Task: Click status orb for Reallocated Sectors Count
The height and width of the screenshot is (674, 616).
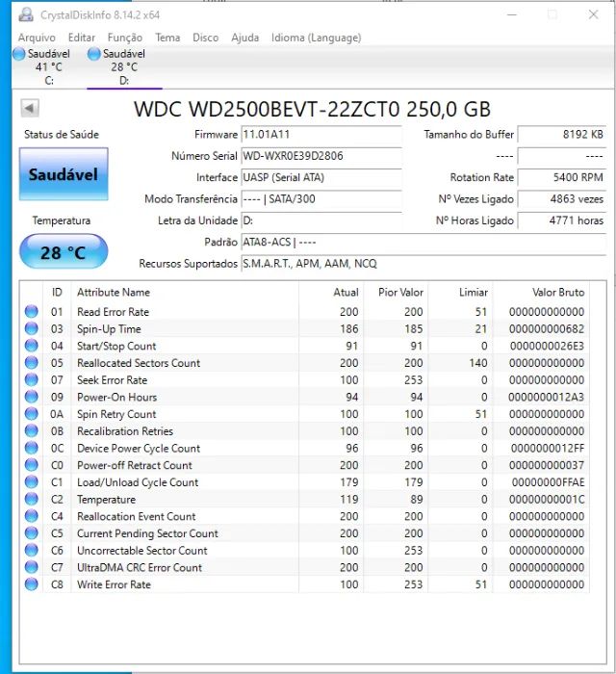Action: coord(32,362)
